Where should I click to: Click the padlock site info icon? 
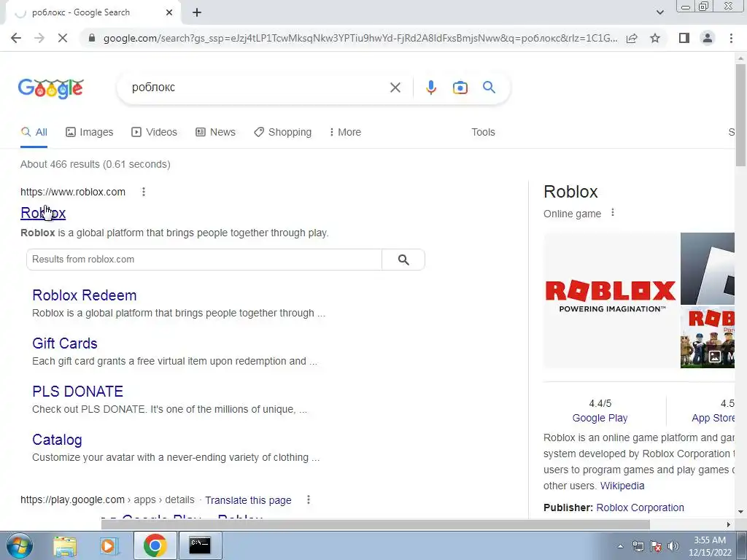pyautogui.click(x=91, y=38)
